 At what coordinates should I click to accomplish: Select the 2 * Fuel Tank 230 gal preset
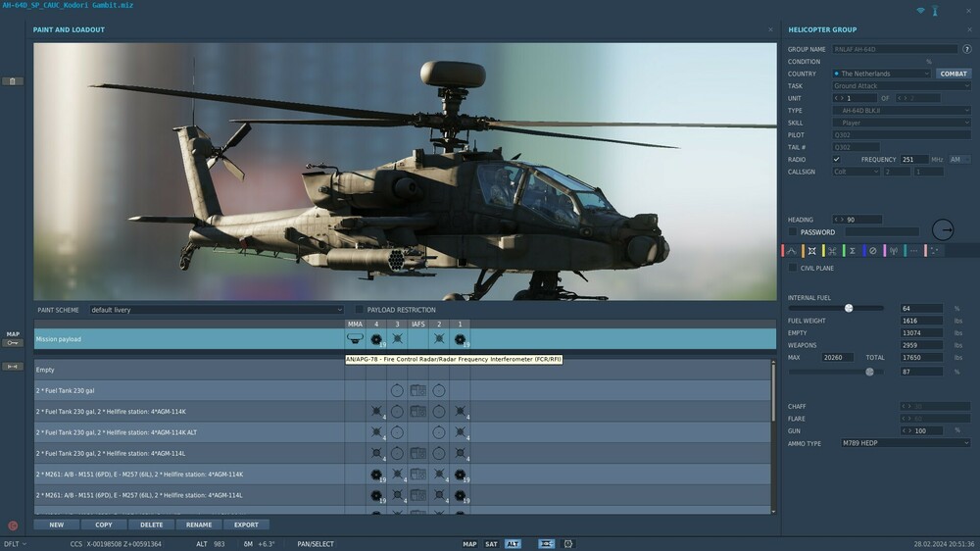[x=403, y=390]
